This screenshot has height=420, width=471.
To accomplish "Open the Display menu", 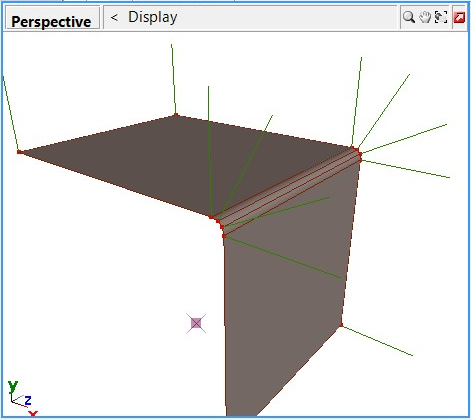I will coord(153,17).
